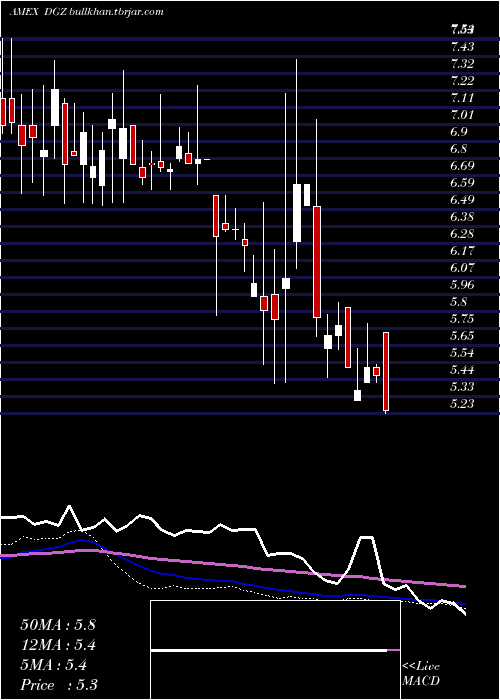This screenshot has height=700, width=500.
Task: Click the 5MA : 5.4 readout
Action: tap(54, 665)
